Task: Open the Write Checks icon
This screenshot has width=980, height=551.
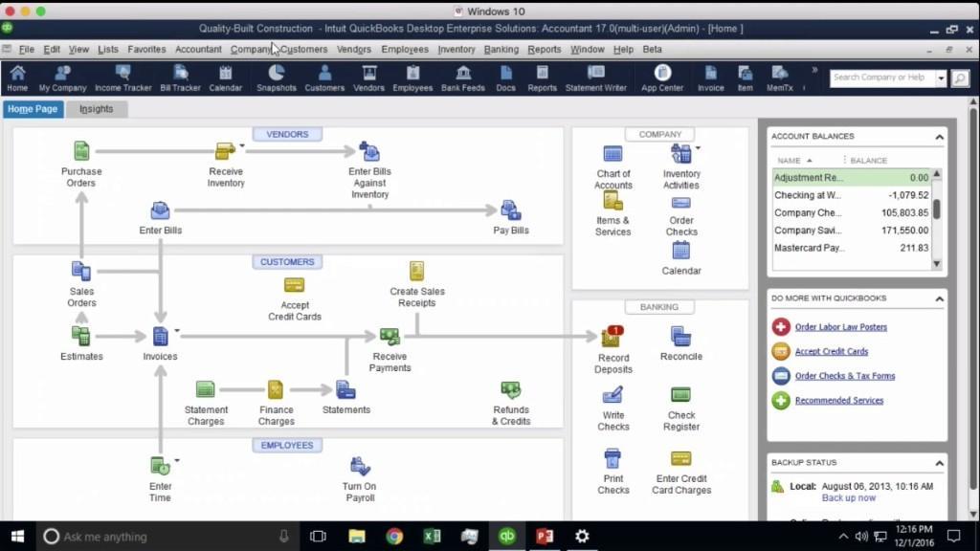Action: point(612,395)
